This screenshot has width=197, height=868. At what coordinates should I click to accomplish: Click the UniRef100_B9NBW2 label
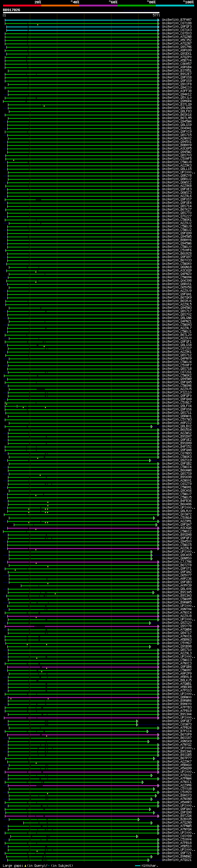177,856
